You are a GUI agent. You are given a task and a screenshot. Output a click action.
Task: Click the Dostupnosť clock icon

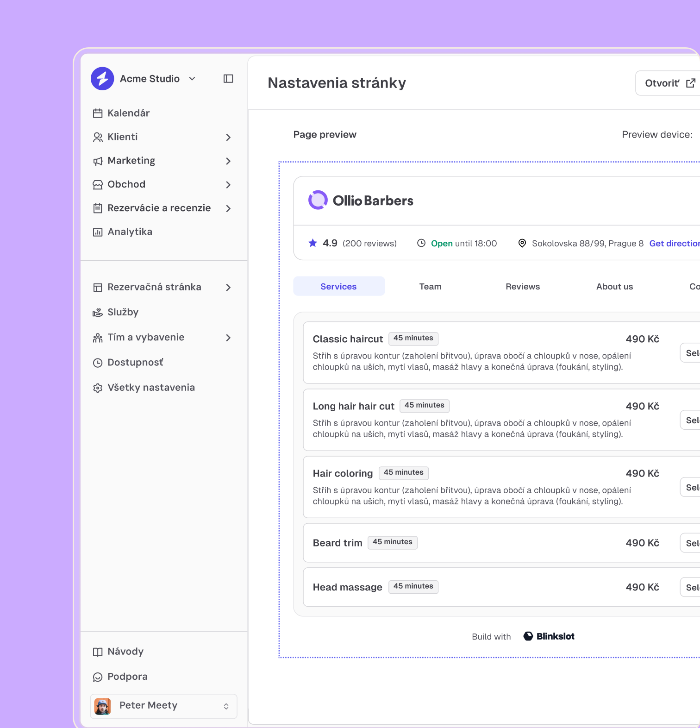pos(98,363)
